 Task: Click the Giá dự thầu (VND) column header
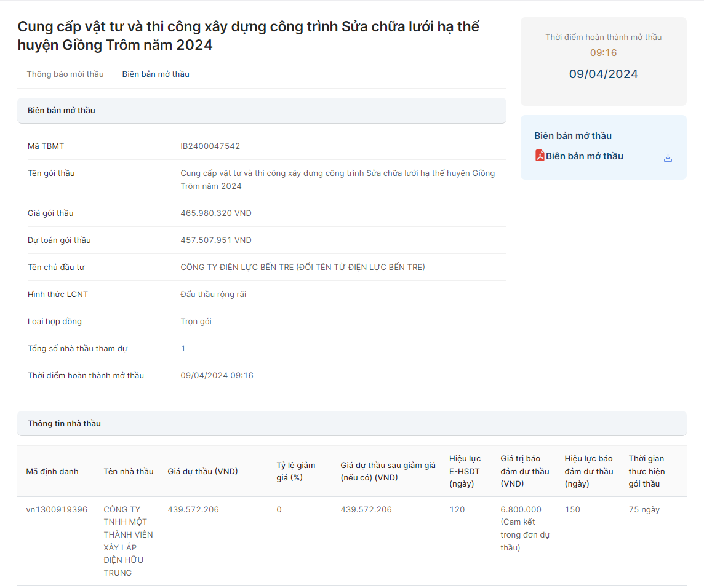click(202, 472)
